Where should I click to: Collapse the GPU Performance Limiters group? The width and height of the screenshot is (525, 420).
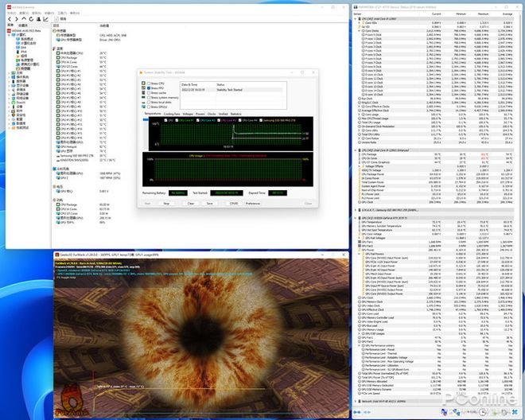click(x=359, y=347)
